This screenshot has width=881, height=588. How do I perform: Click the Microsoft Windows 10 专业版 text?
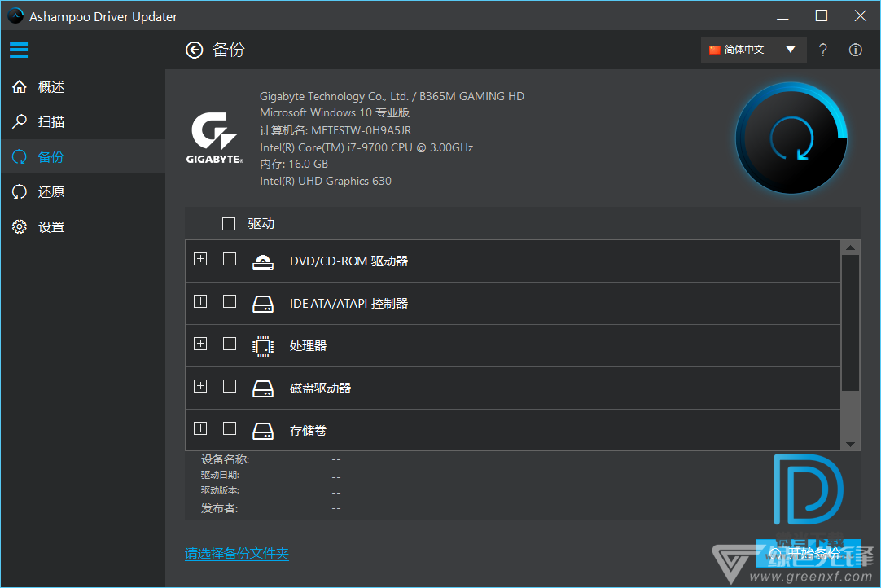click(335, 113)
